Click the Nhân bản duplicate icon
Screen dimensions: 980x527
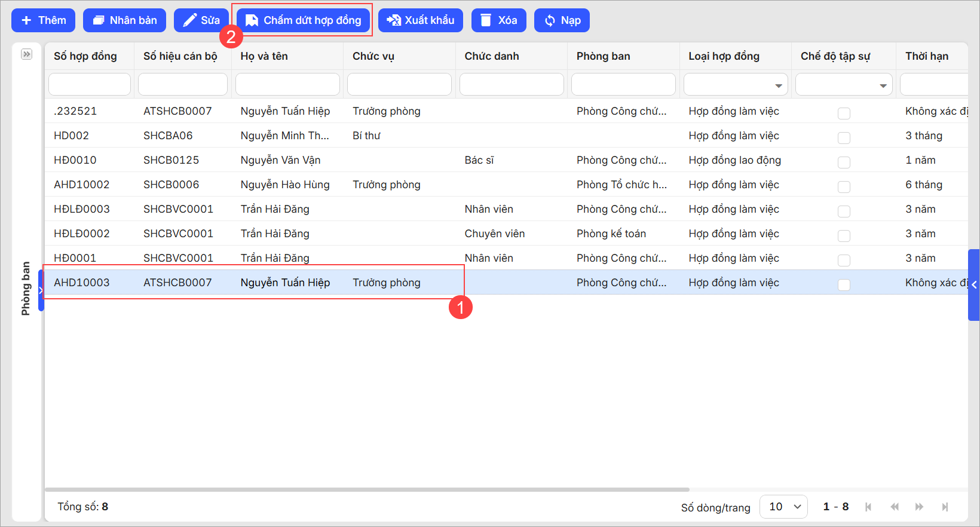coord(99,20)
